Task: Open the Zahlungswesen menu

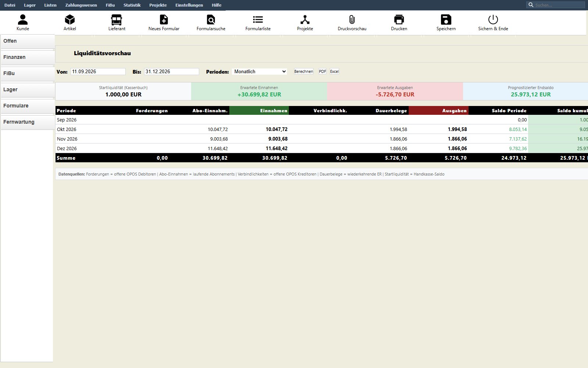Action: [81, 5]
